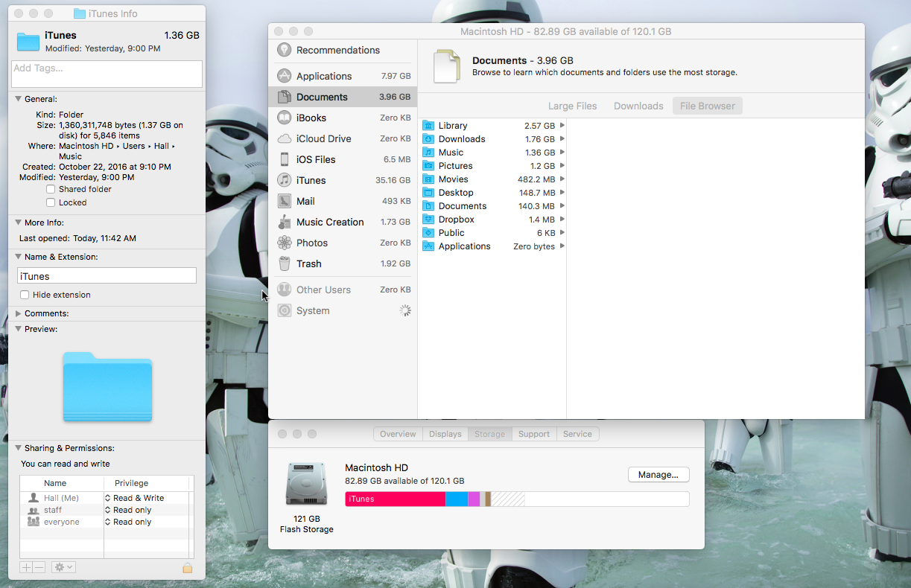Select the Name column header in permissions
Screen dimensions: 911x588
[62, 483]
